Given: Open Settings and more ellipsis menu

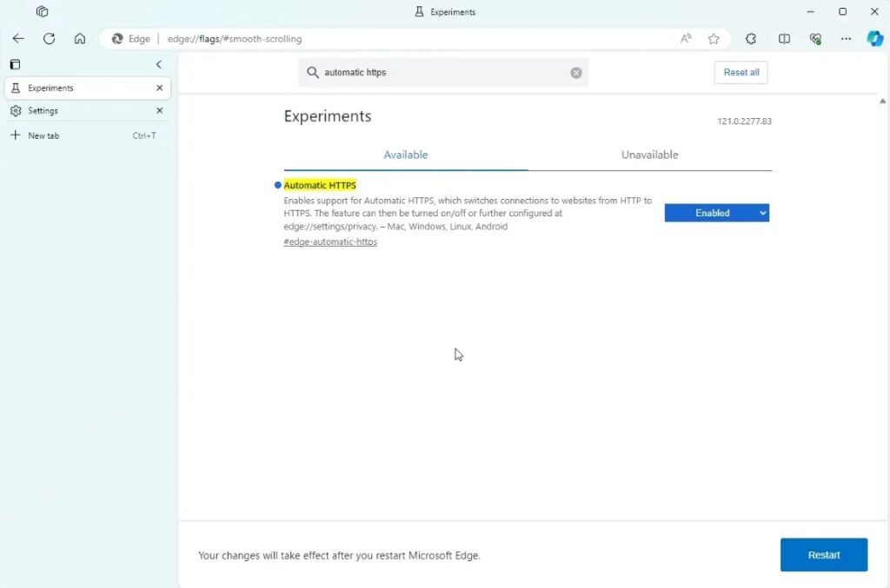Looking at the screenshot, I should (x=846, y=39).
